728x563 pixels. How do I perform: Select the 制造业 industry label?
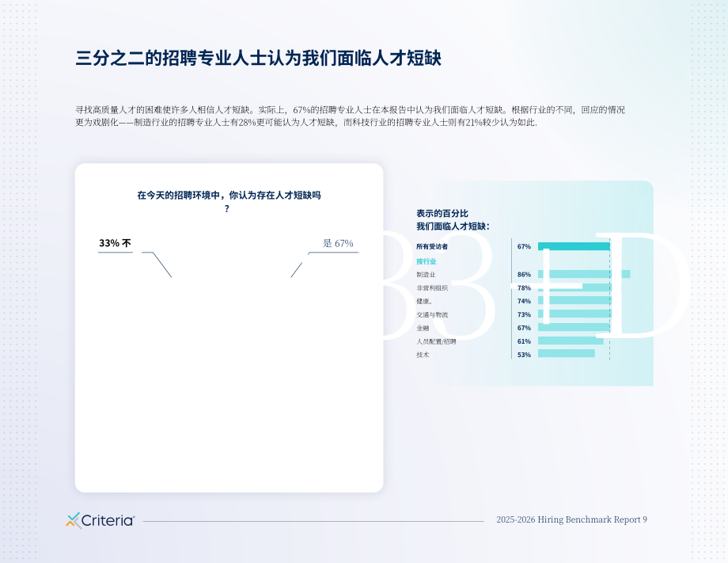point(426,275)
